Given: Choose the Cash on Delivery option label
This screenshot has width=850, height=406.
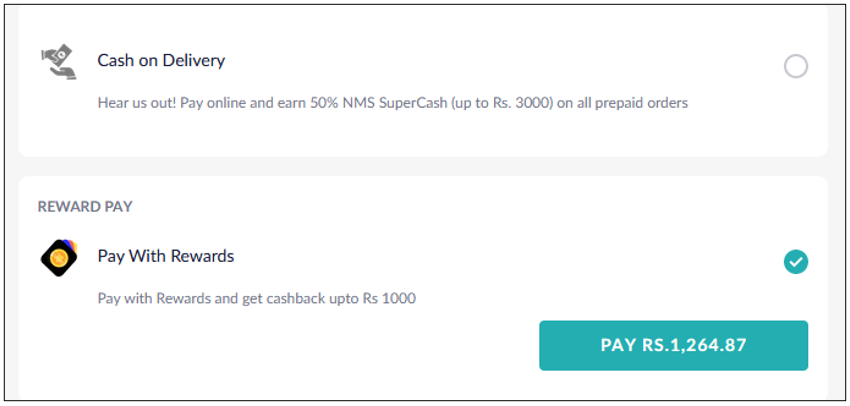Looking at the screenshot, I should (161, 60).
